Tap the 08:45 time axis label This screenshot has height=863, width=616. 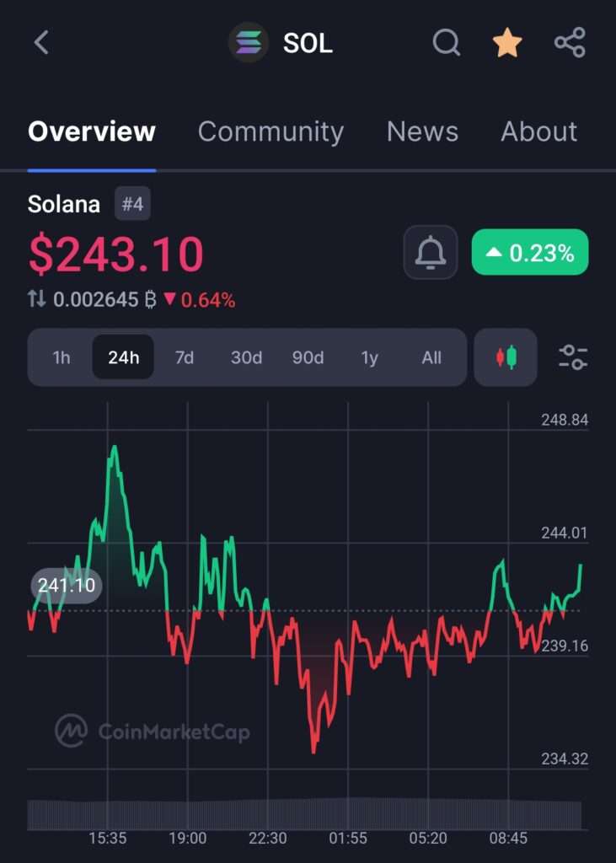(x=508, y=839)
